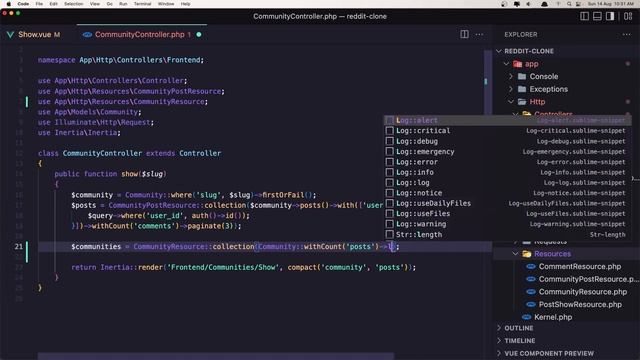This screenshot has width=640, height=360.
Task: Click the PostShowResource.php file icon
Action: (x=531, y=304)
